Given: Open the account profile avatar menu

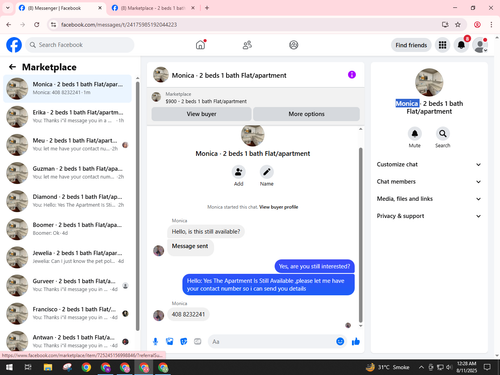Looking at the screenshot, I should click(480, 45).
